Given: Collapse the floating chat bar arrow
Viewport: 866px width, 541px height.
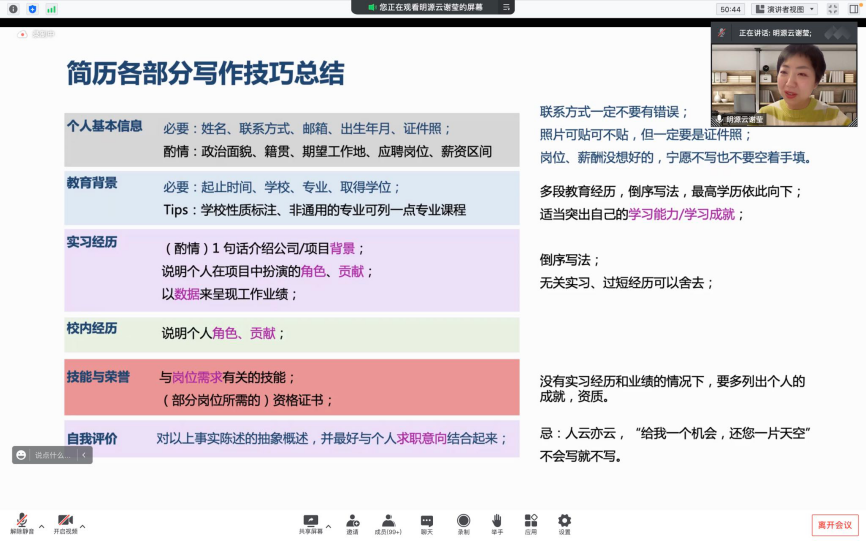Looking at the screenshot, I should coord(84,455).
